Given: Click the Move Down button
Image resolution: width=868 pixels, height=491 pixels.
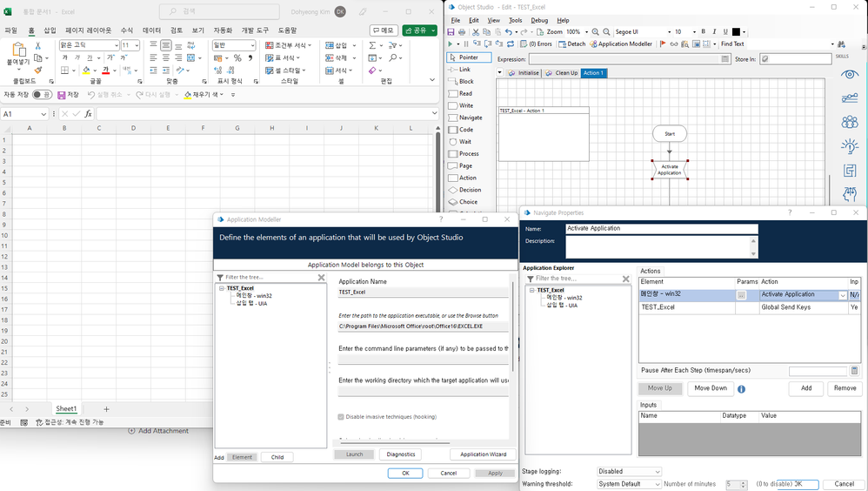Looking at the screenshot, I should coord(710,388).
